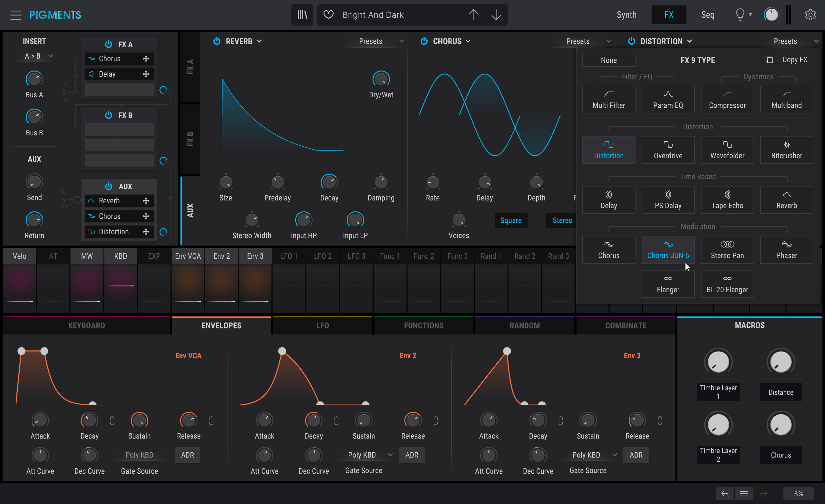
Task: Pick the Stereo Pan effect
Action: point(727,250)
